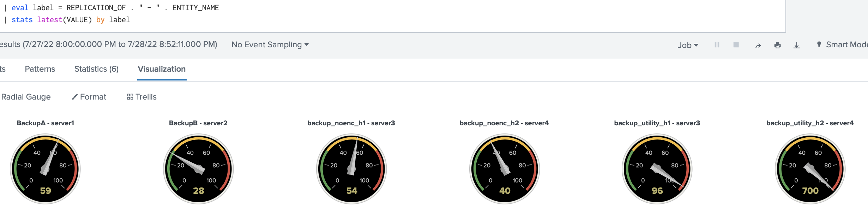Click the BackupB - server2 gauge
The image size is (868, 221).
click(x=198, y=169)
